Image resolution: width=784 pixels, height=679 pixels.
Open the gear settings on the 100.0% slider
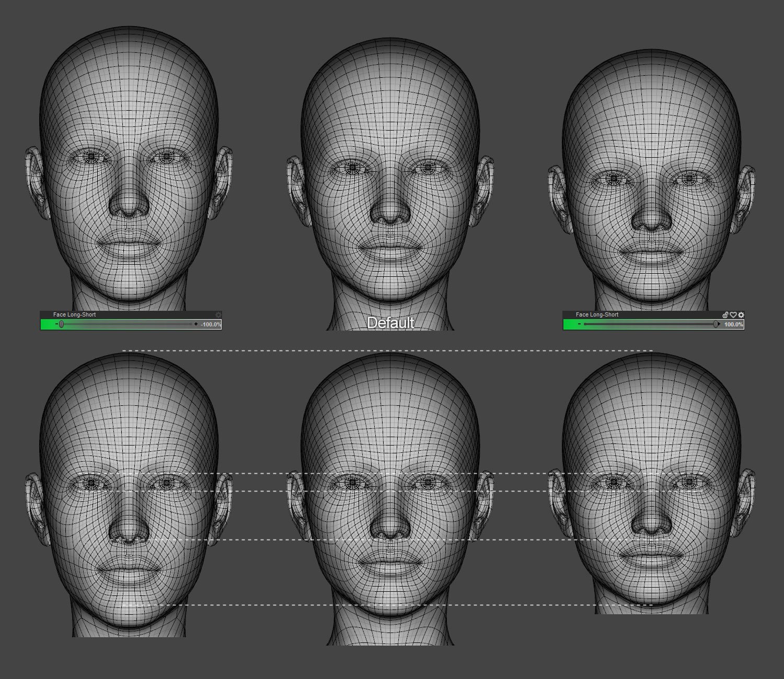coord(741,315)
